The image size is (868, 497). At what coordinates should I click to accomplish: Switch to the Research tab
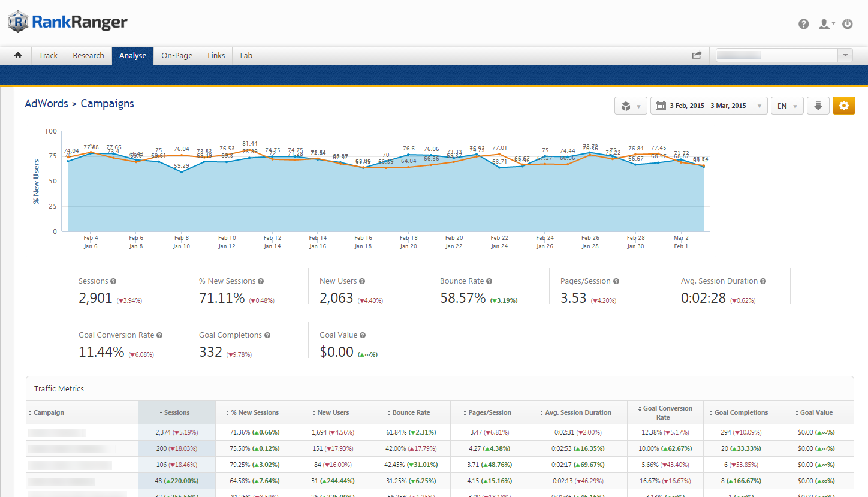tap(88, 55)
